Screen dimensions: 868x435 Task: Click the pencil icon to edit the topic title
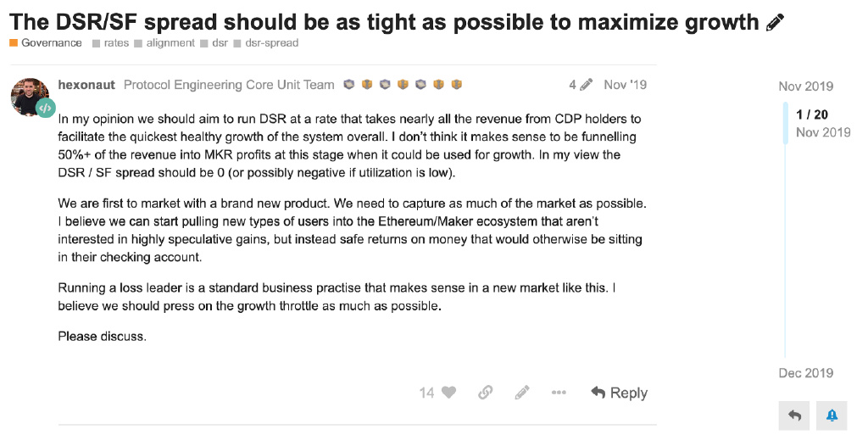775,23
